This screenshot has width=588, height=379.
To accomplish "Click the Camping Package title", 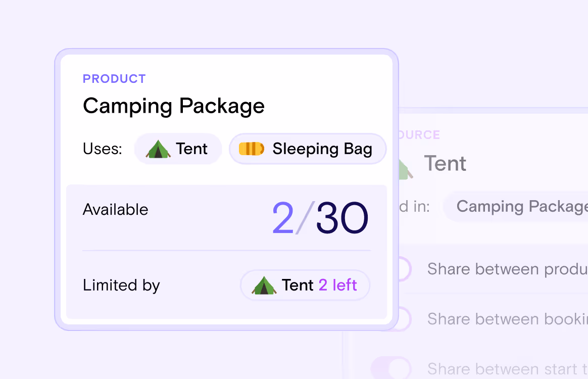I will pyautogui.click(x=174, y=106).
